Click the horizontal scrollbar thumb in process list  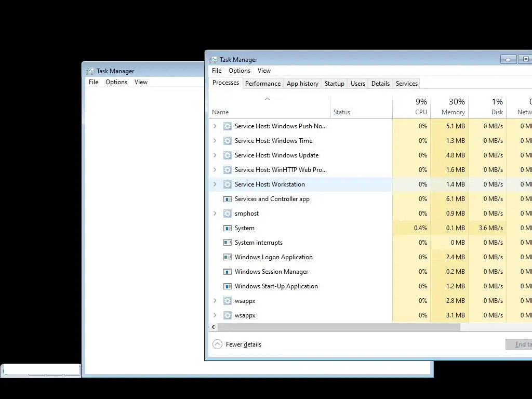tap(339, 327)
